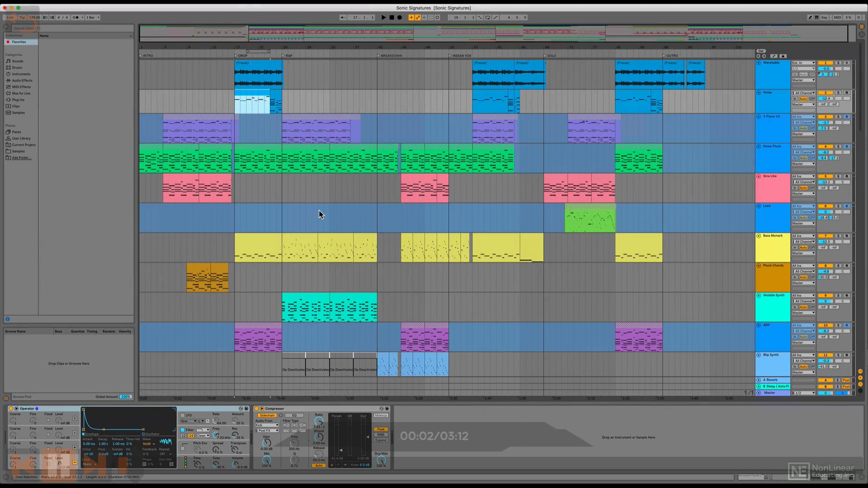Select Samples under Categories
This screenshot has width=868, height=488.
18,113
